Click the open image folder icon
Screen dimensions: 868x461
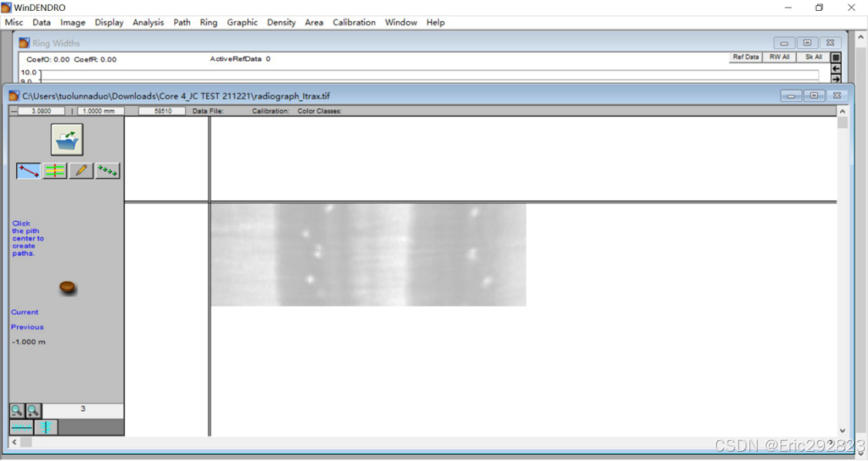(x=67, y=140)
